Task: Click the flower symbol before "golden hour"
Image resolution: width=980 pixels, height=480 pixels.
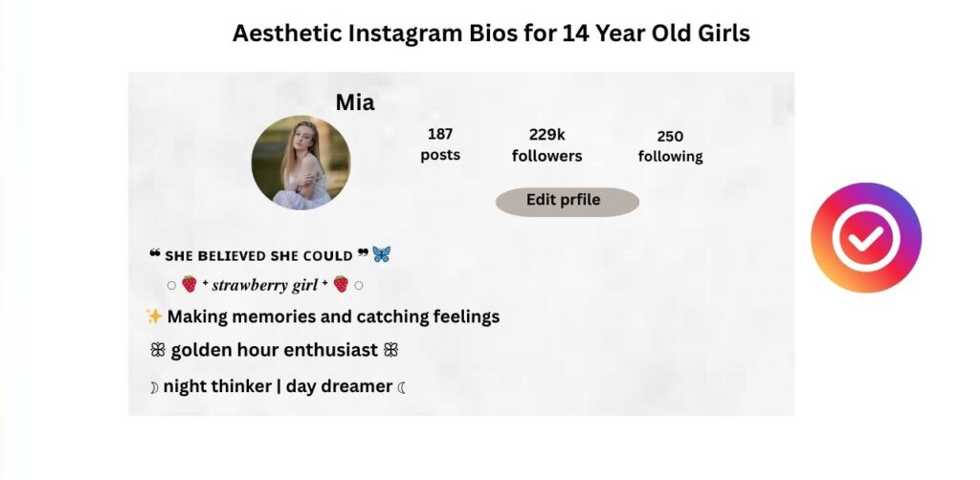Action: [157, 351]
